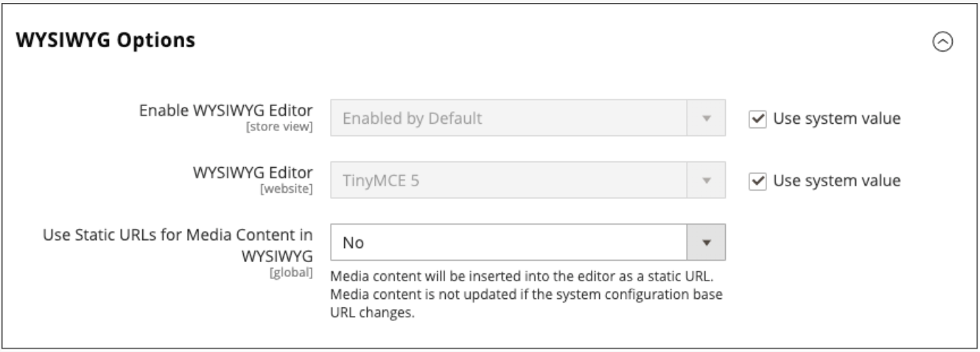980x352 pixels.
Task: Collapse the WYSIWYG Options section using the circled chevron
Action: click(x=942, y=42)
